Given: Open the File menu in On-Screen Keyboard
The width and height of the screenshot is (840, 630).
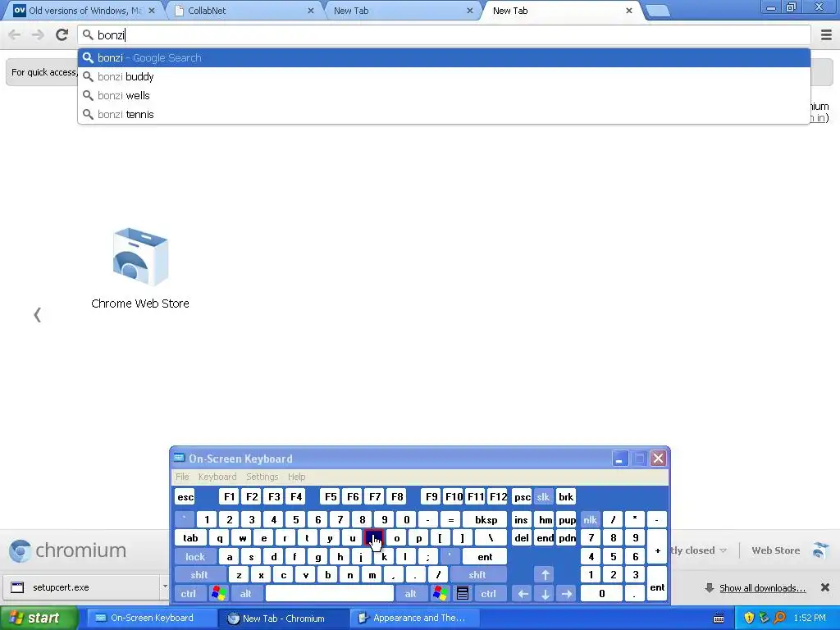Looking at the screenshot, I should tap(183, 477).
